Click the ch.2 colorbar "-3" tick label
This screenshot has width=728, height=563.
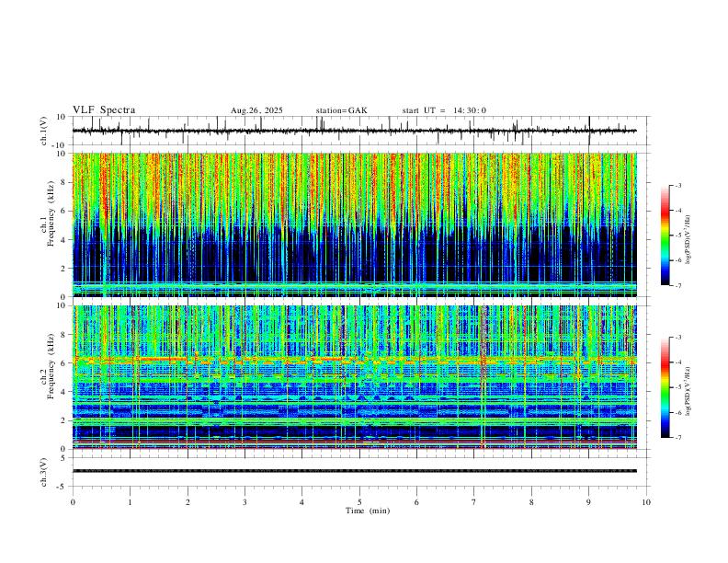point(678,338)
